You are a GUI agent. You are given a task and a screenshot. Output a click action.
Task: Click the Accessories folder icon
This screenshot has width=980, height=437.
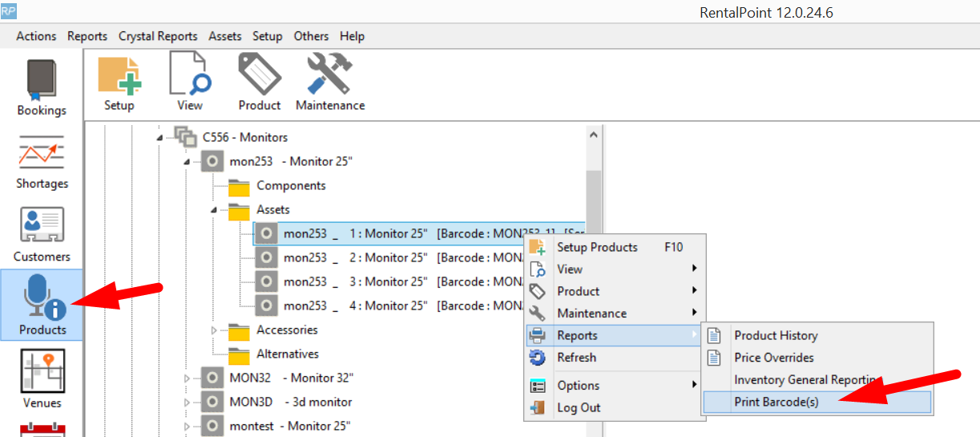coord(240,330)
